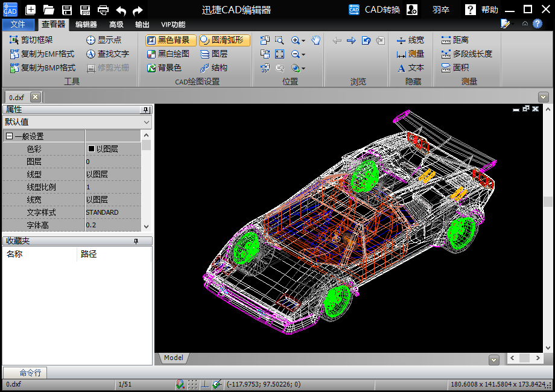Switch to the 编辑器 tab

click(x=86, y=24)
